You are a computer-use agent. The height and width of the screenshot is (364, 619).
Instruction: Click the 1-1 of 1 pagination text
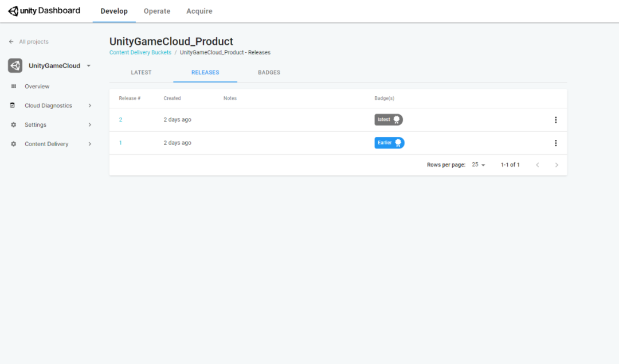coord(510,165)
